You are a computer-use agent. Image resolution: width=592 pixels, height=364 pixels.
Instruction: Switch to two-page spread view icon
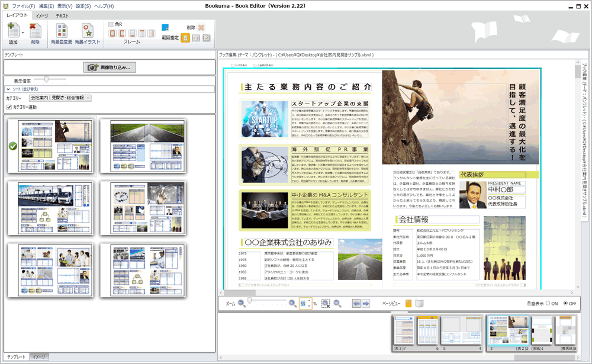point(419,304)
